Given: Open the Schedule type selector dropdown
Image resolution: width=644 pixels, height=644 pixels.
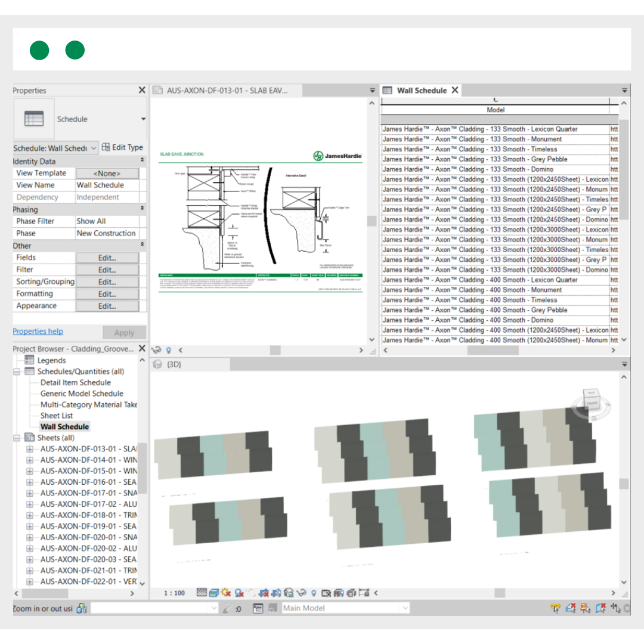Looking at the screenshot, I should click(143, 119).
